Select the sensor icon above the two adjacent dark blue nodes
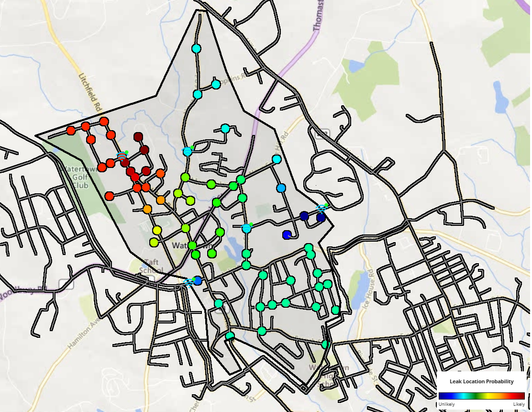The image size is (532, 412). (x=321, y=208)
